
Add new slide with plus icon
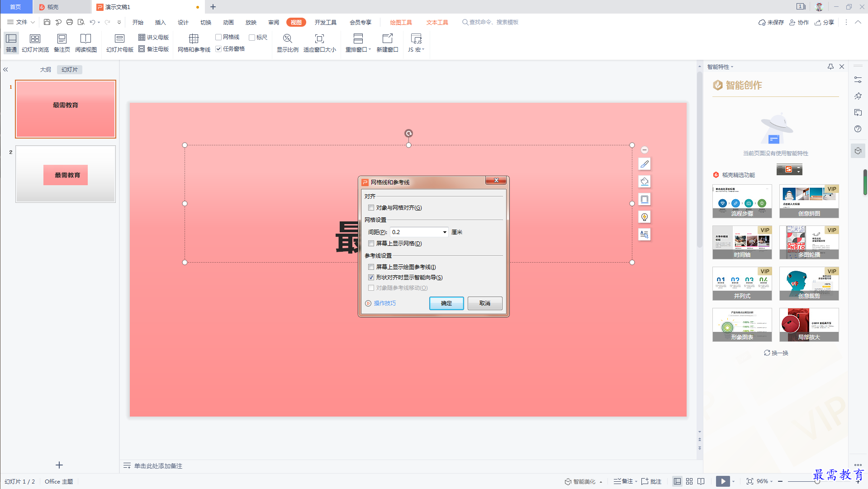pos(59,465)
